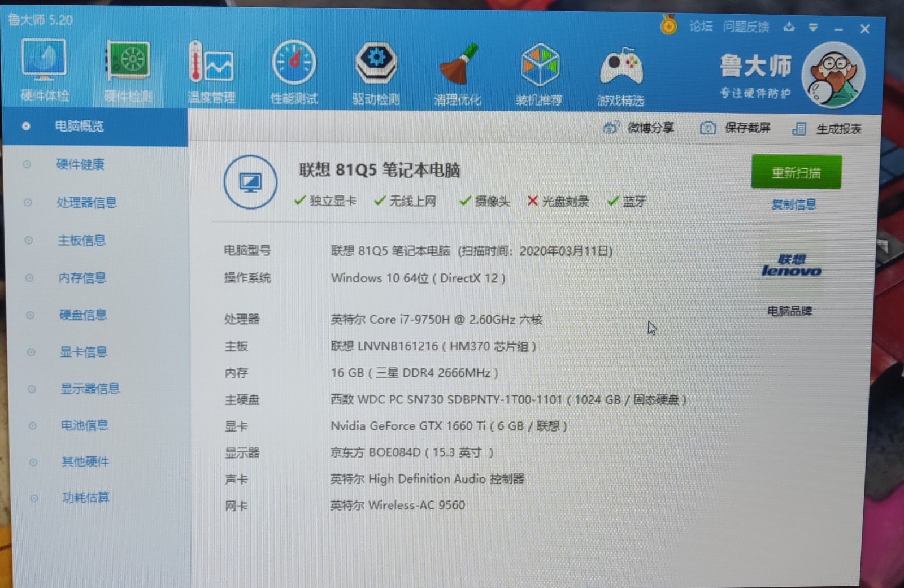Open 清理优化 cleanup tool
This screenshot has height=588, width=904.
[x=458, y=75]
